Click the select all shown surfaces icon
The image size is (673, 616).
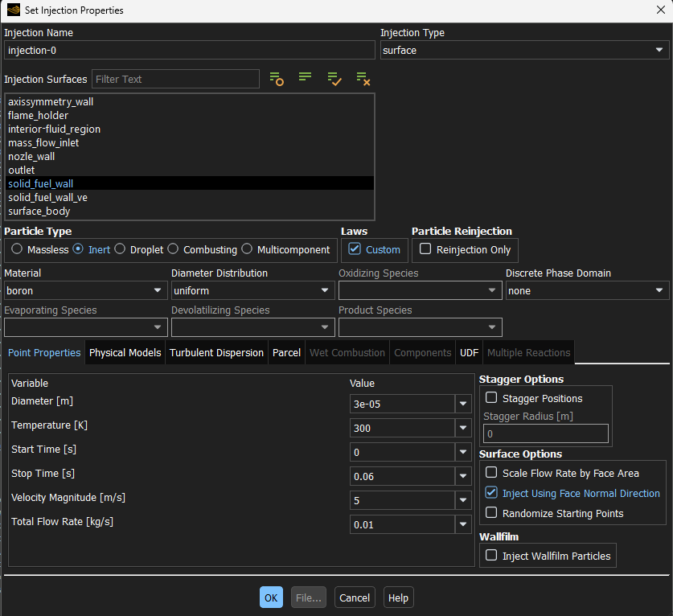click(x=334, y=79)
